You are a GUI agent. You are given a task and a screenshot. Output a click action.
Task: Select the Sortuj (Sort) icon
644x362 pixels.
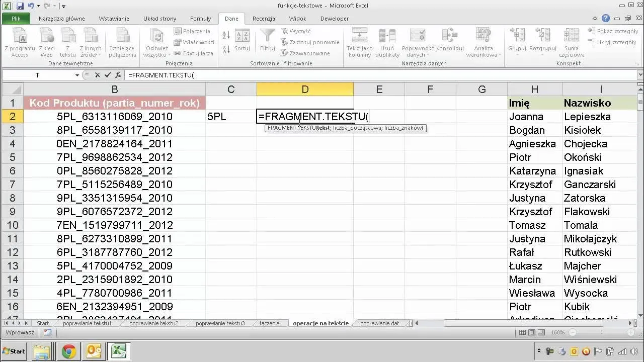pos(242,39)
